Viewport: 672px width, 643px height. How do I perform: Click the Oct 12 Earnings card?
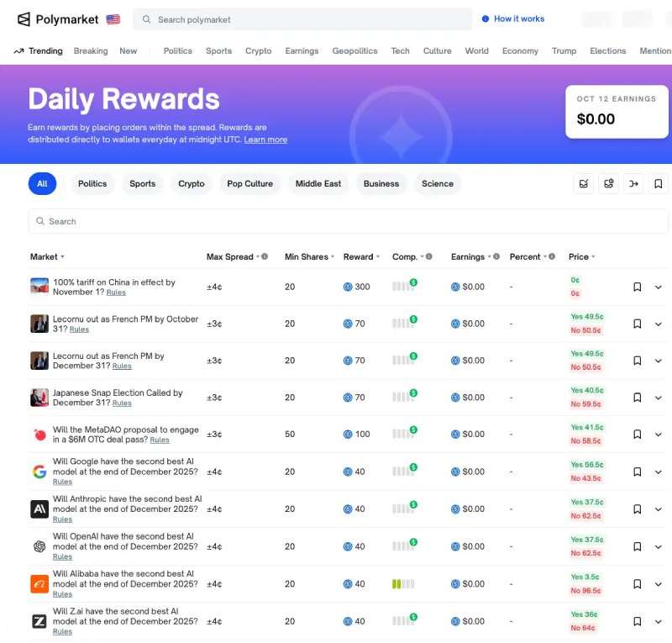pos(617,112)
